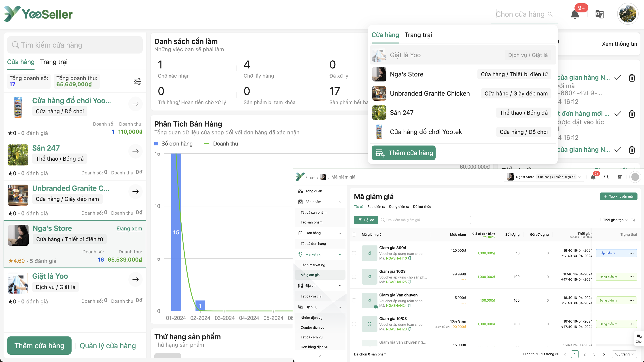644x362 pixels.
Task: Click the Tạo khuyến mãi button
Action: [x=619, y=196]
